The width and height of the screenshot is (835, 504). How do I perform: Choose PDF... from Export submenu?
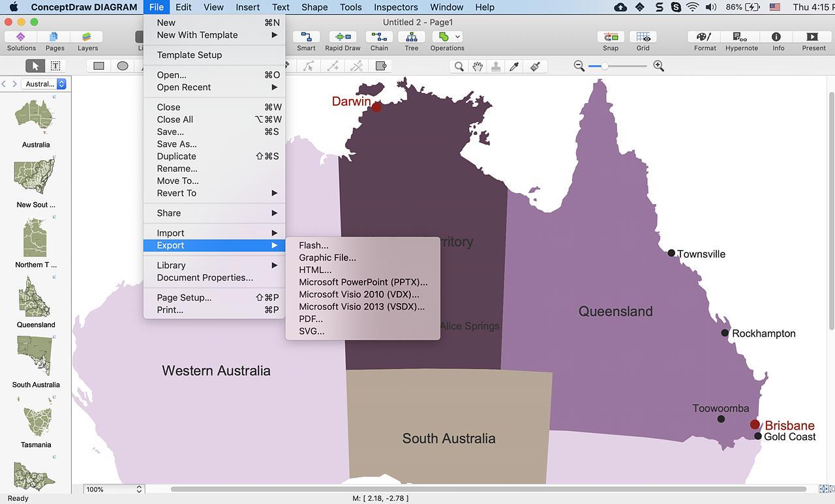pos(311,319)
